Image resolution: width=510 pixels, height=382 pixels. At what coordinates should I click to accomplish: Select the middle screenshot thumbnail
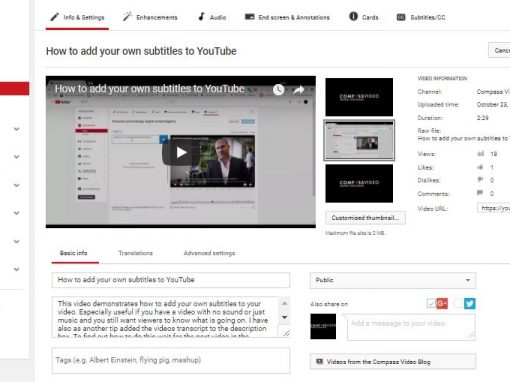coord(359,140)
